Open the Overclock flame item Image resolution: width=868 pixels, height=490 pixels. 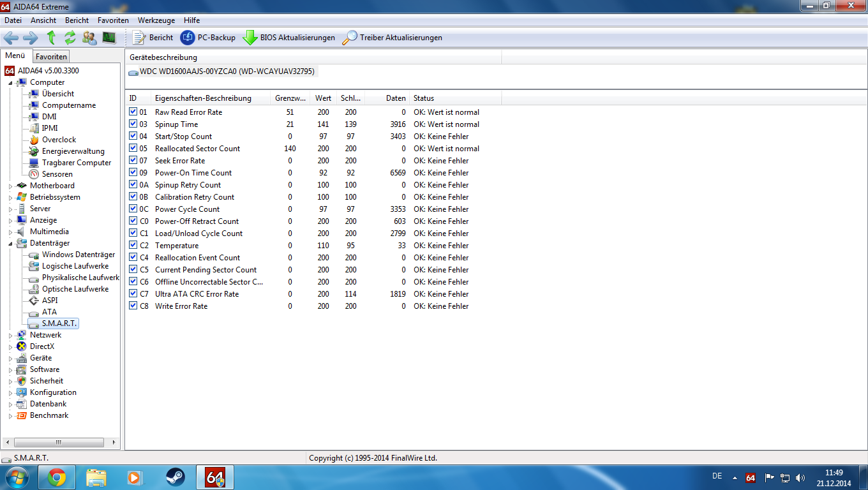[x=59, y=140]
